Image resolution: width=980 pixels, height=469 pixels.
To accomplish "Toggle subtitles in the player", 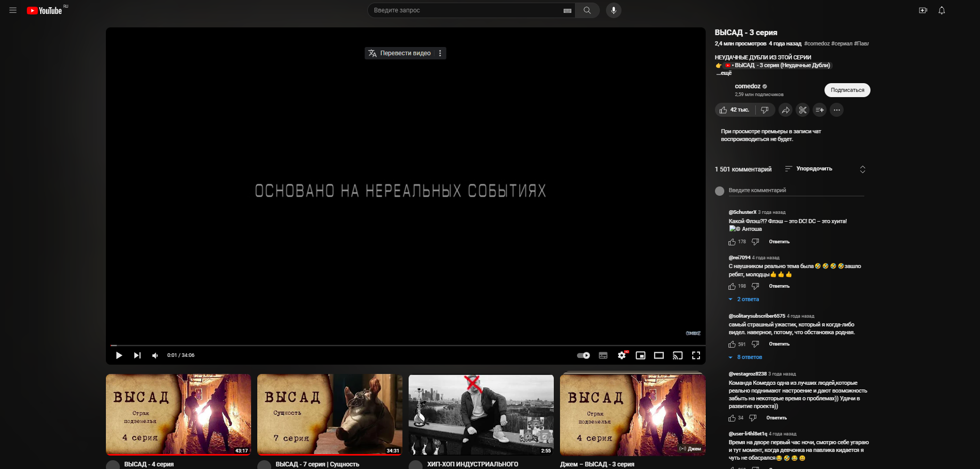I will point(603,355).
